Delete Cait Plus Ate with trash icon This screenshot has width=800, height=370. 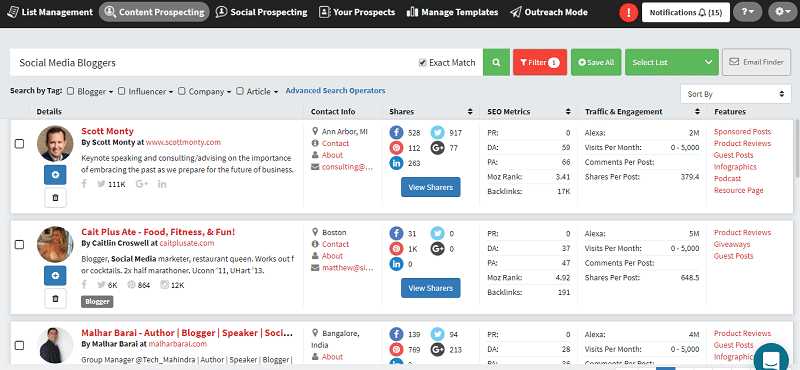[x=55, y=298]
